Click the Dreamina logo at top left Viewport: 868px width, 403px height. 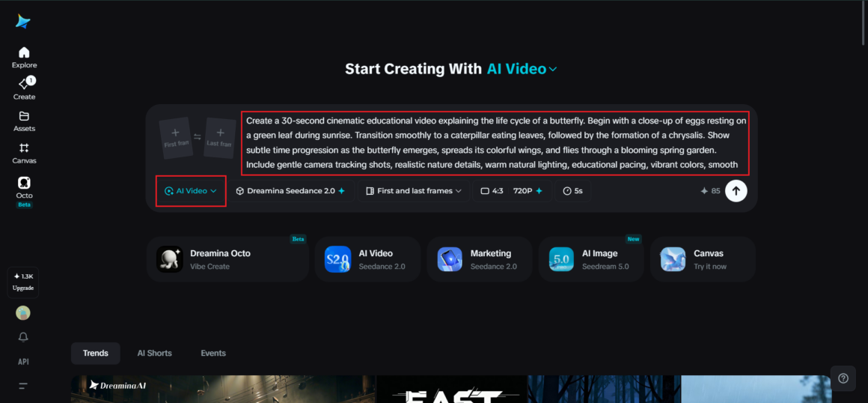(x=23, y=21)
